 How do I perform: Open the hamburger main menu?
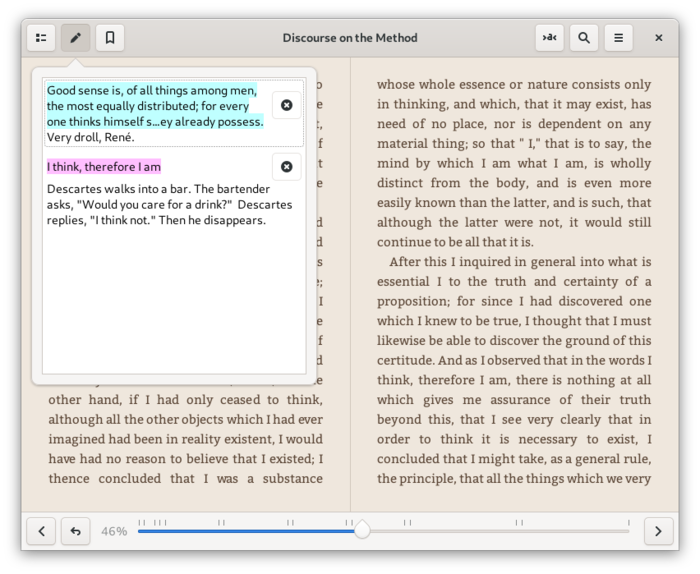pos(618,38)
